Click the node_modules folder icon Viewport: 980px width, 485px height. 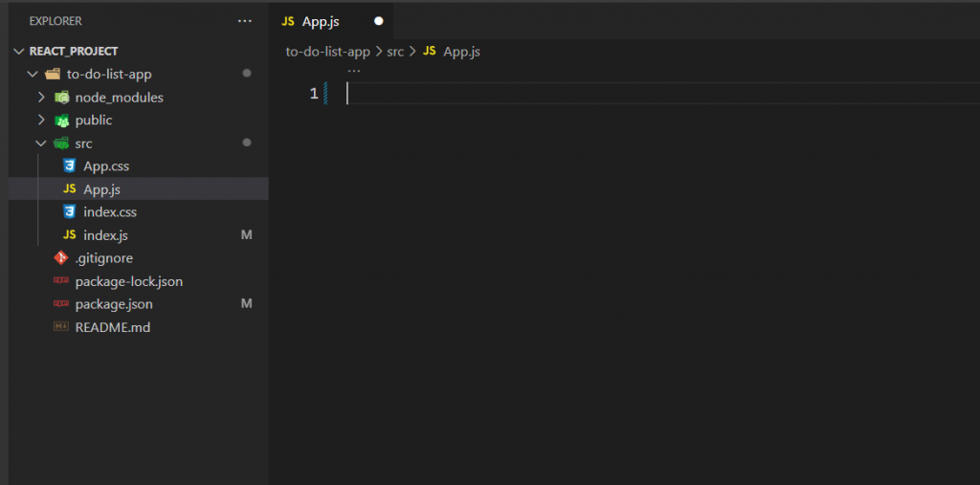pos(62,98)
